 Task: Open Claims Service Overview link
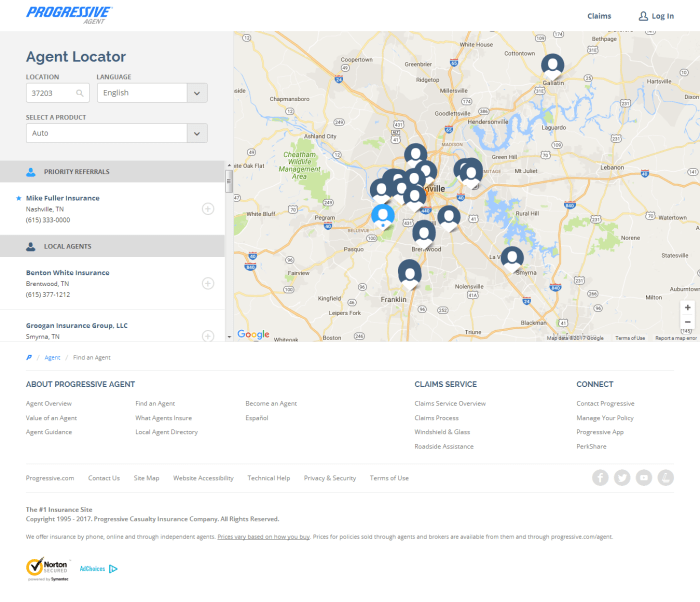point(450,403)
